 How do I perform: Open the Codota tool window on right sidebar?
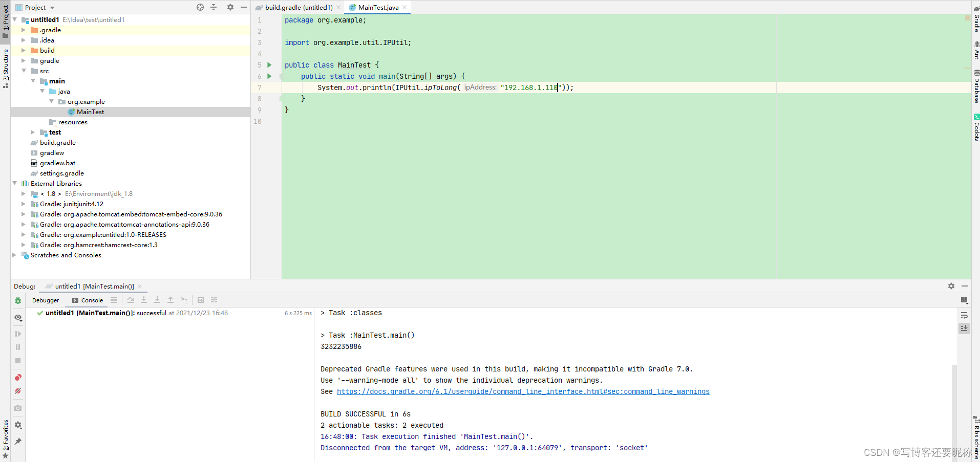click(x=976, y=127)
